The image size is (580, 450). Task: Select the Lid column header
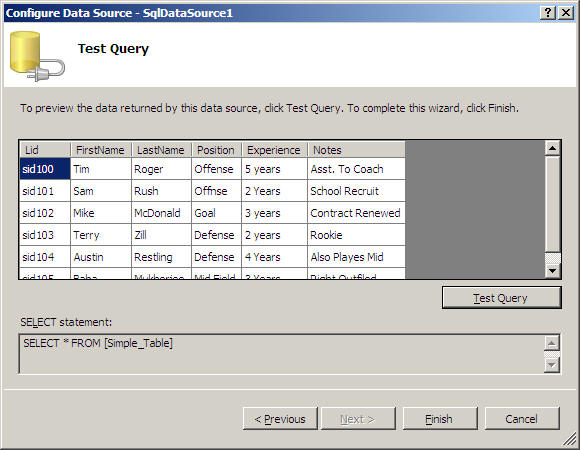(45, 150)
